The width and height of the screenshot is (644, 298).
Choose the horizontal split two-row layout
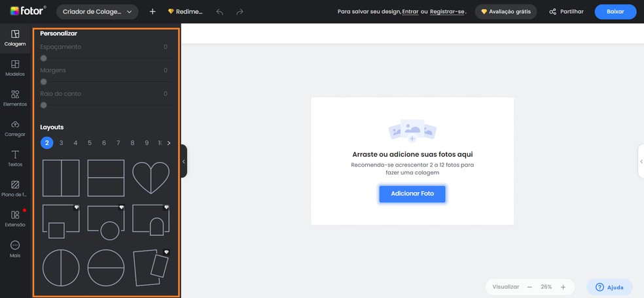tap(106, 178)
